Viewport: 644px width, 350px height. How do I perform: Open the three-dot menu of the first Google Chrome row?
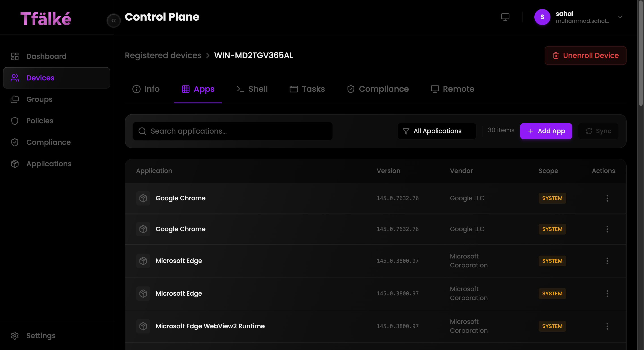(x=607, y=198)
